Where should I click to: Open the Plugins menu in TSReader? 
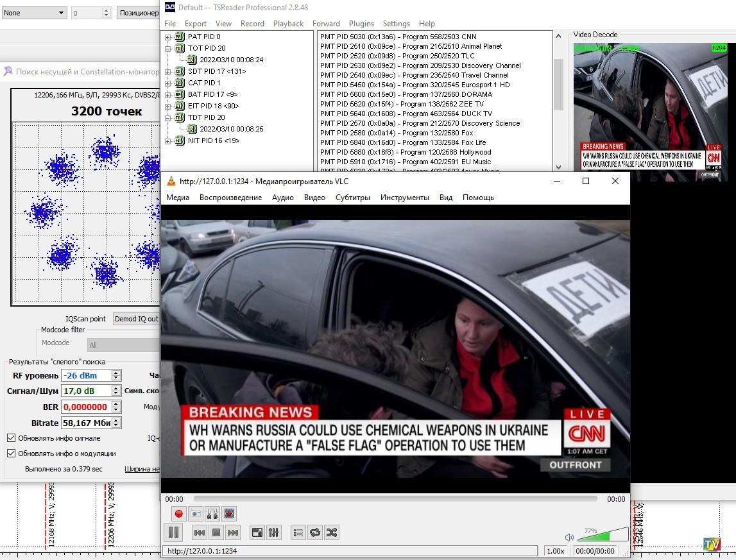coord(361,24)
